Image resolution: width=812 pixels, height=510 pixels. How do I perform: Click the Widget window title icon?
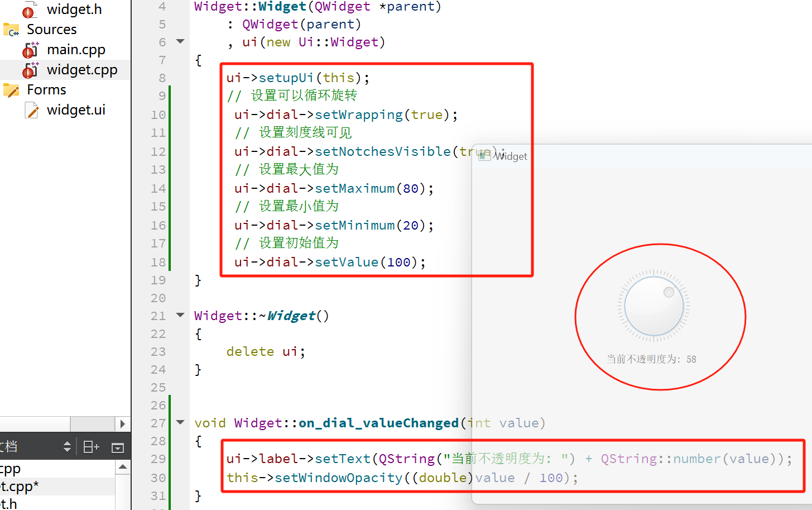(x=484, y=155)
